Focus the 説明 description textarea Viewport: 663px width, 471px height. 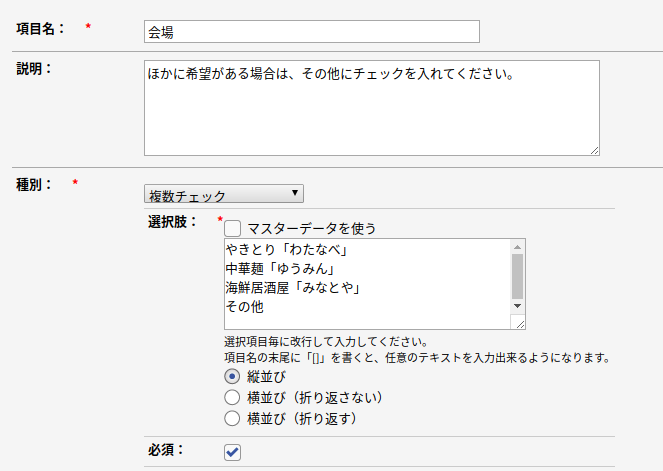[x=372, y=108]
